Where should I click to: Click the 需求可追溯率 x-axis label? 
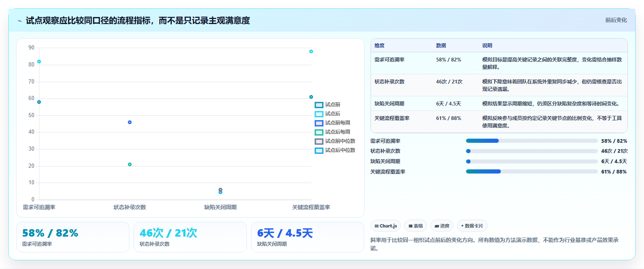[39, 207]
